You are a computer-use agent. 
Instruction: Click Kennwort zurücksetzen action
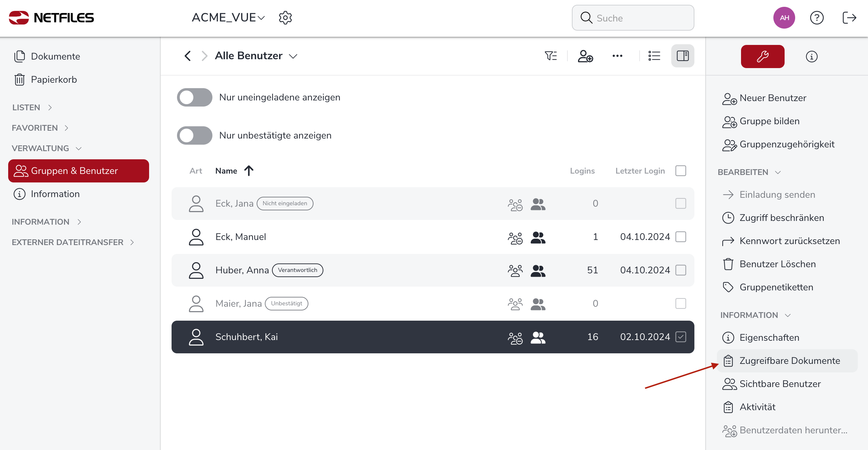point(789,241)
